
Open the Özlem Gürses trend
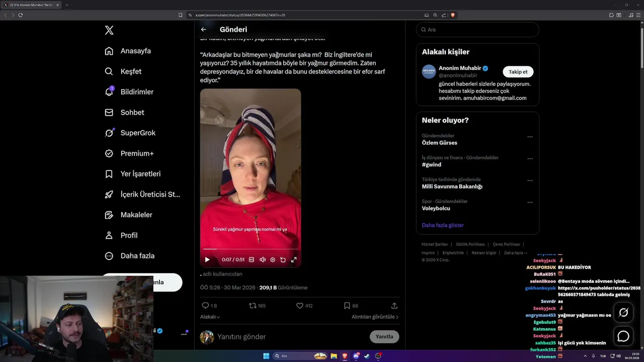[x=440, y=143]
